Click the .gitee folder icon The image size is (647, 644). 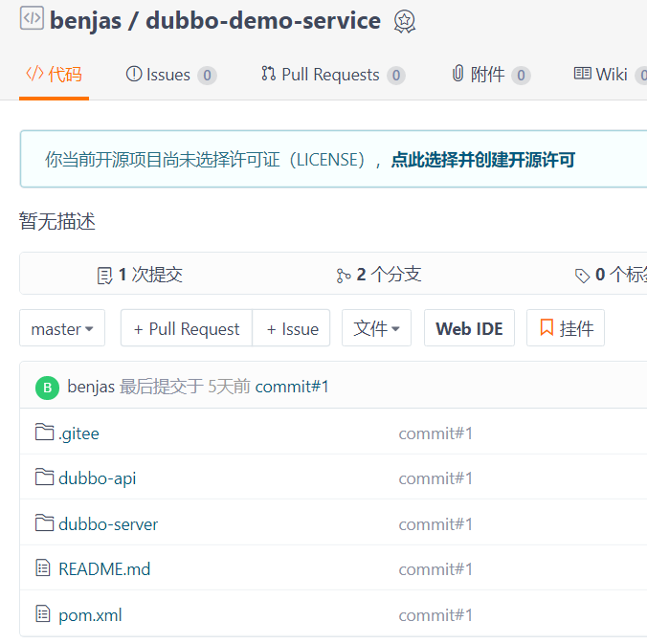click(x=44, y=433)
